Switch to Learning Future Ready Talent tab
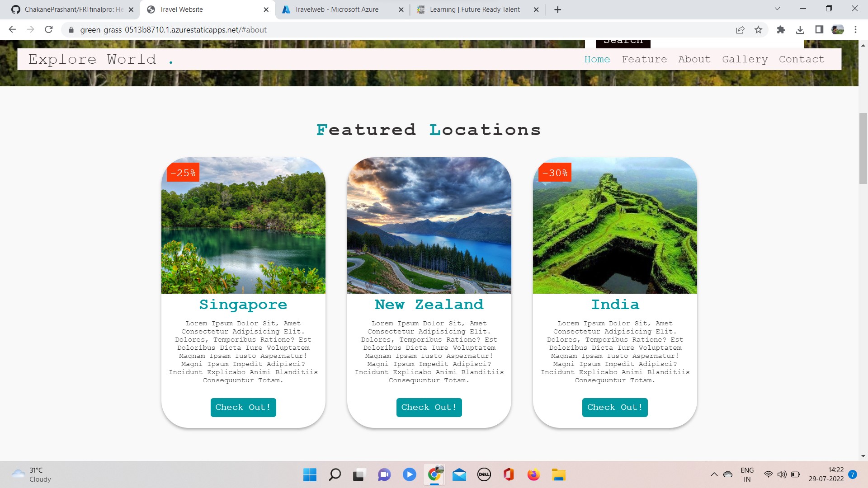Screen dimensions: 868x488 click(475, 9)
